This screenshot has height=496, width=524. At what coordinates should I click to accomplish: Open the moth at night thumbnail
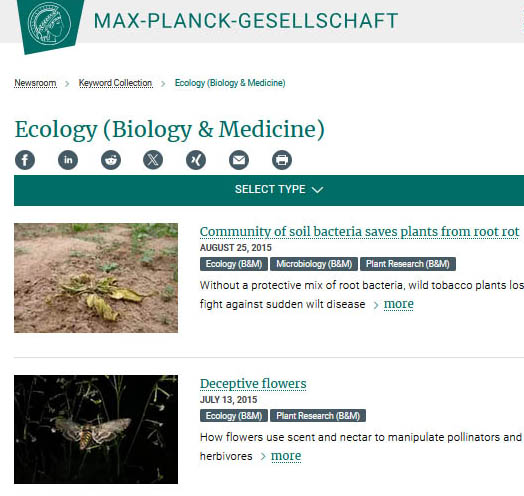96,429
